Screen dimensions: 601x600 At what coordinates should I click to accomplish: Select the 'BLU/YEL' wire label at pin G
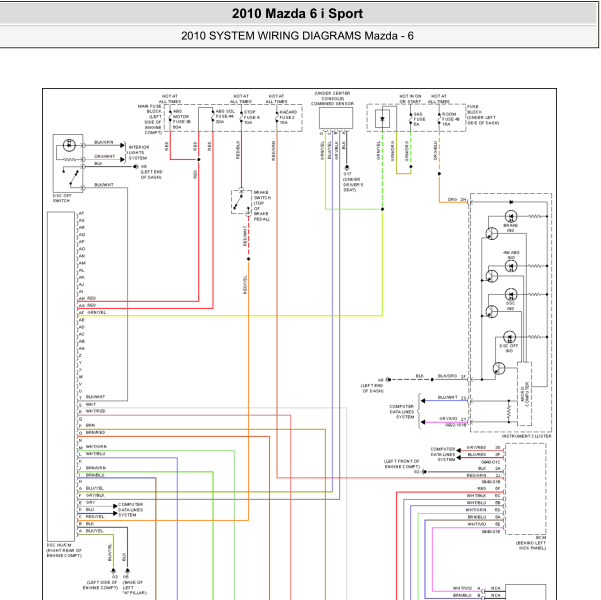(x=95, y=488)
